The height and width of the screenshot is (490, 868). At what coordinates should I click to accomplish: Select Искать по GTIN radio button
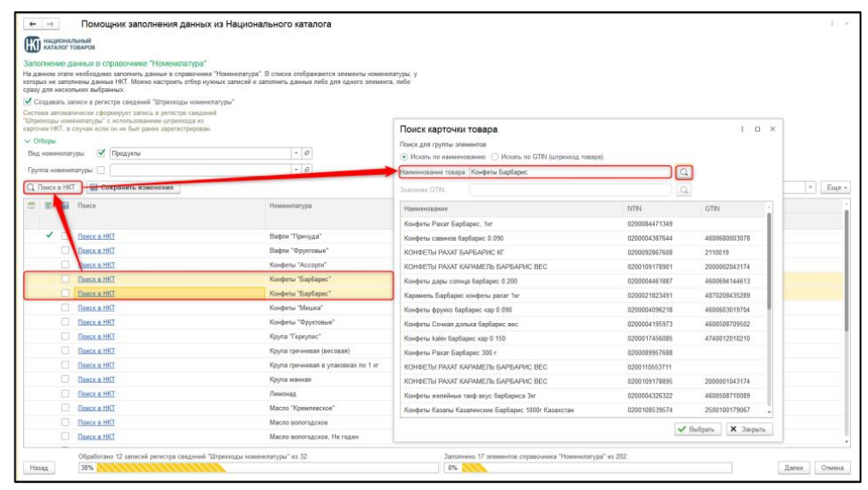[495, 157]
